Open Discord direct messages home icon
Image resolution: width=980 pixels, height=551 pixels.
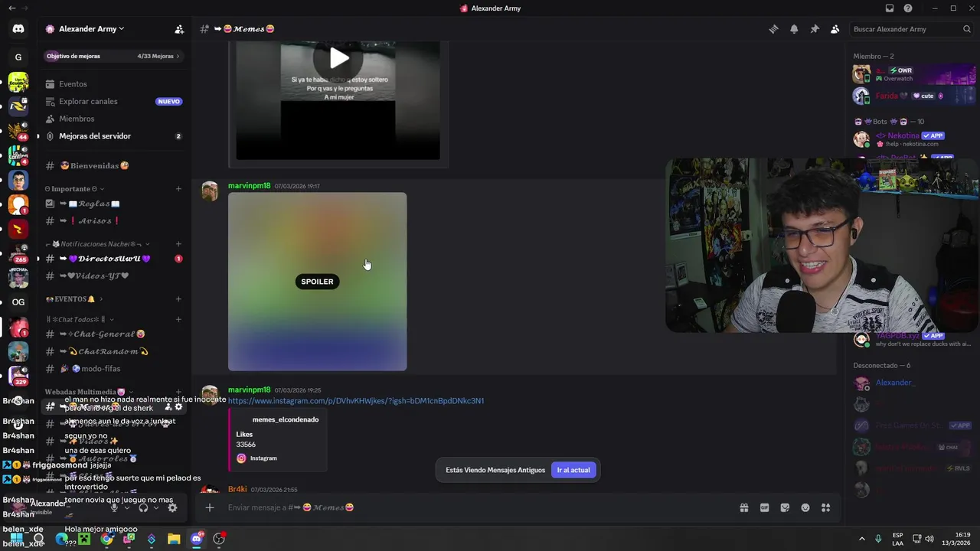coord(18,29)
